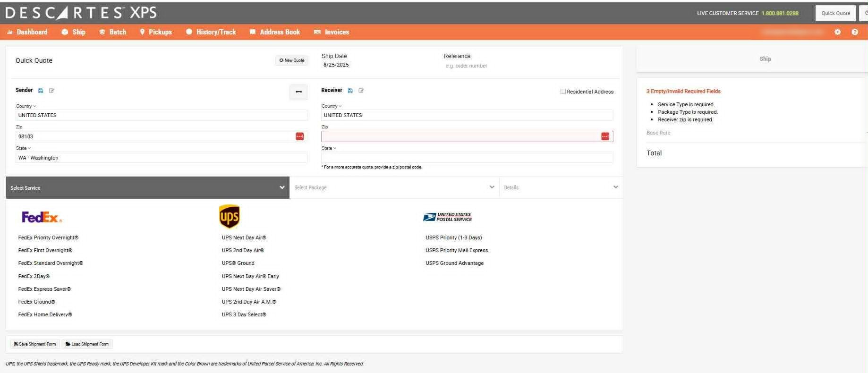868x373 pixels.
Task: Open help question mark icon
Action: click(x=854, y=32)
